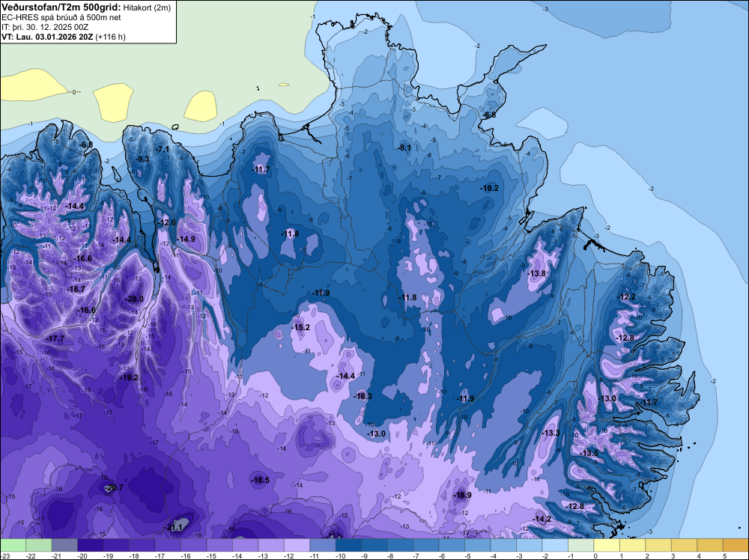The image size is (749, 560).
Task: Click the orange legend swatch above 5
Action: [x=736, y=545]
